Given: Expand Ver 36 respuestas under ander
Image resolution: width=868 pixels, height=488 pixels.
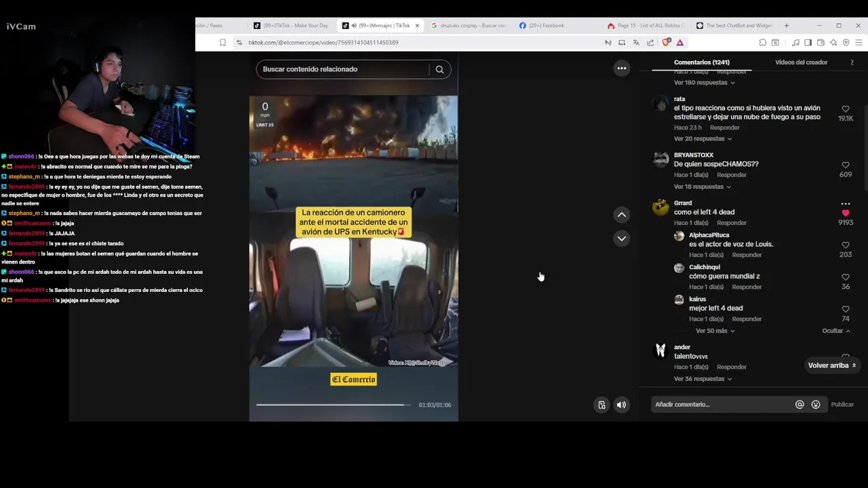Looking at the screenshot, I should (703, 379).
